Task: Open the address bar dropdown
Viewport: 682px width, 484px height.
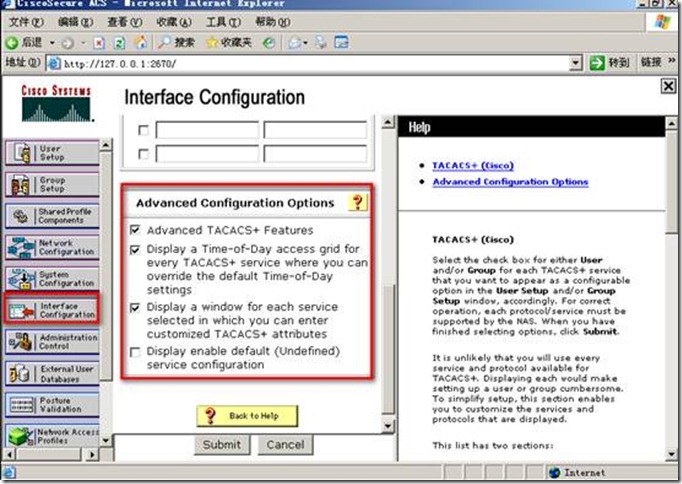Action: click(x=575, y=63)
